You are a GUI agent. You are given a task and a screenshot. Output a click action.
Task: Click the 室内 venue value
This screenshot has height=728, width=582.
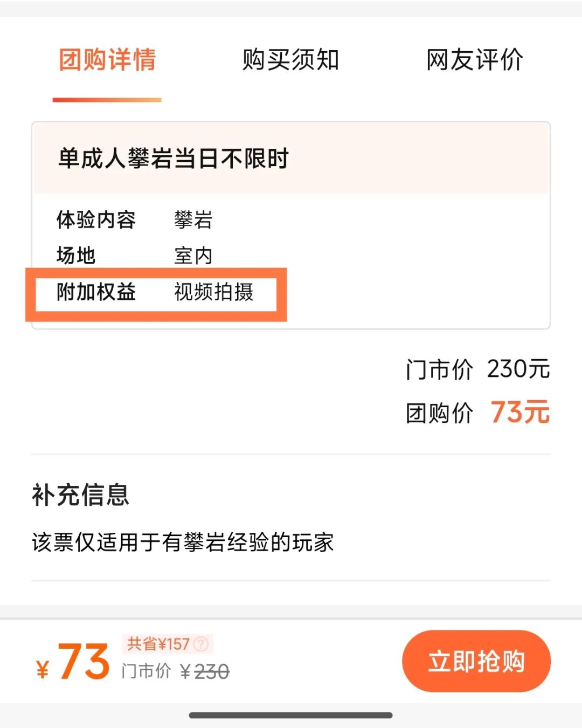click(x=193, y=255)
